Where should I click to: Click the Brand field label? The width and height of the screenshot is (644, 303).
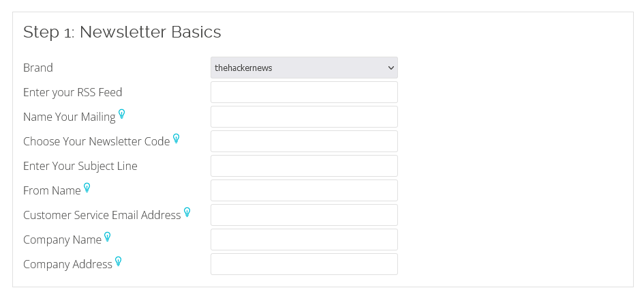[x=37, y=68]
